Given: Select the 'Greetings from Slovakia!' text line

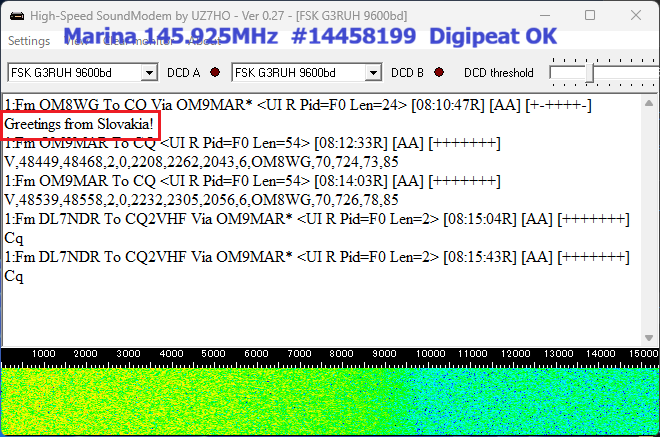Looking at the screenshot, I should [x=79, y=124].
